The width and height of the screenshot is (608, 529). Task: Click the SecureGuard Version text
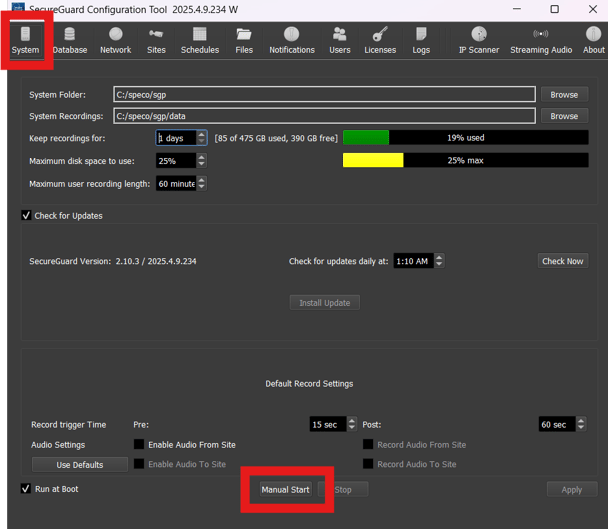pyautogui.click(x=113, y=261)
